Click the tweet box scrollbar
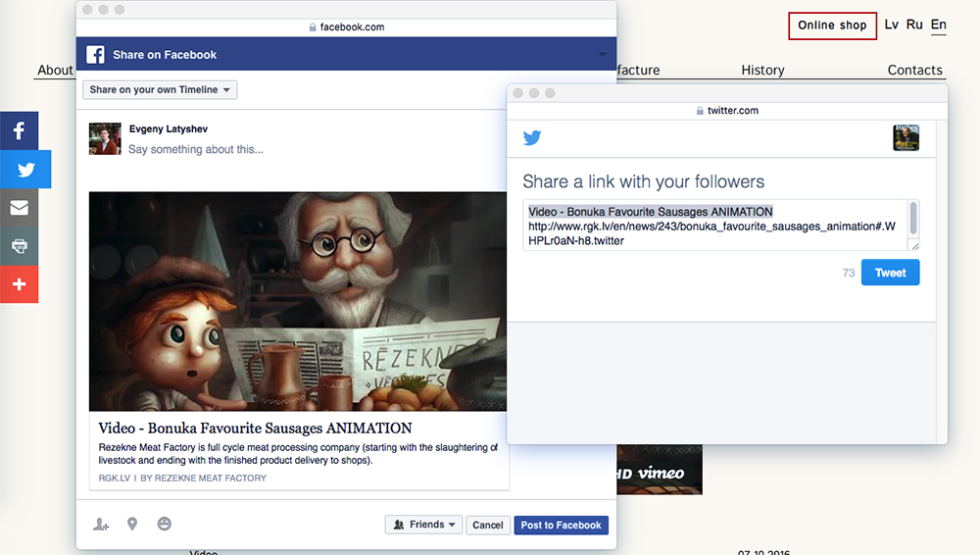Viewport: 980px width, 555px height. pos(913,218)
